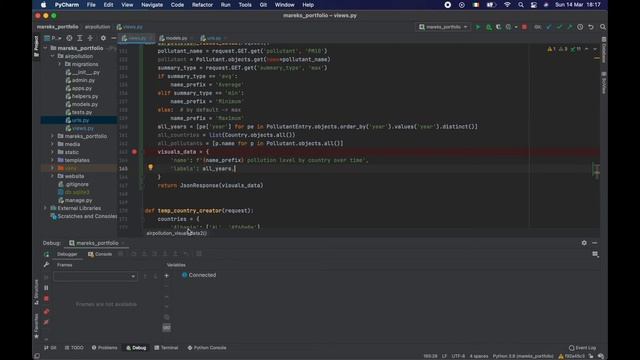The height and width of the screenshot is (360, 640).
Task: Open the Terminal tool window
Action: pyautogui.click(x=166, y=348)
